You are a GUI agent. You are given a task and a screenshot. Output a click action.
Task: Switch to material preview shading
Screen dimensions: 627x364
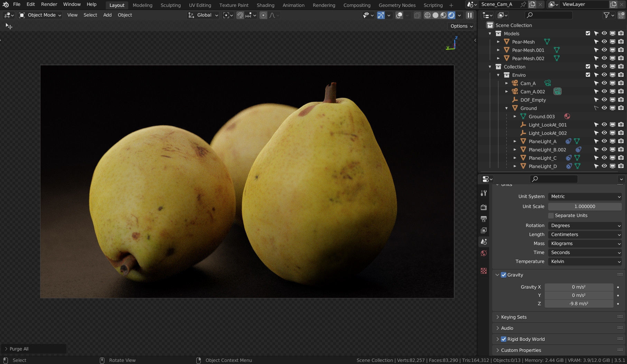[443, 15]
